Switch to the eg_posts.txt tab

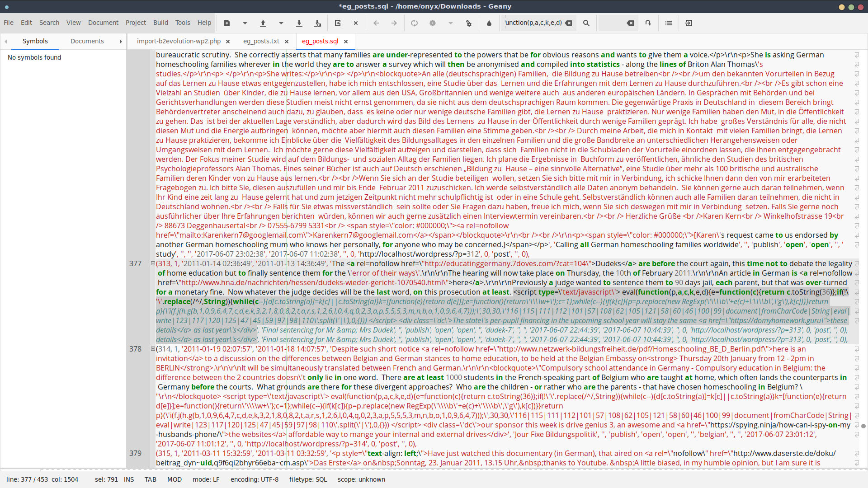[261, 41]
